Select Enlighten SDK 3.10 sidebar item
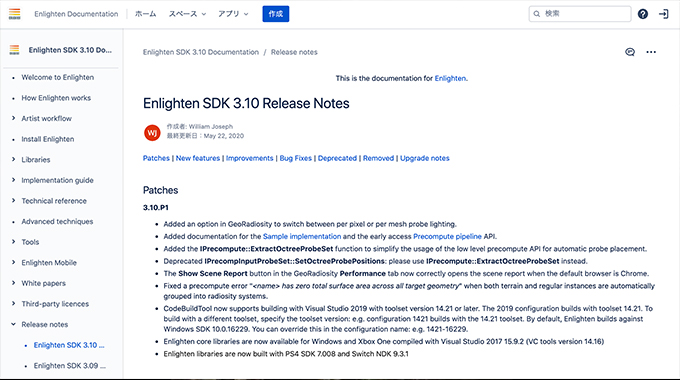Image resolution: width=680 pixels, height=380 pixels. point(69,345)
